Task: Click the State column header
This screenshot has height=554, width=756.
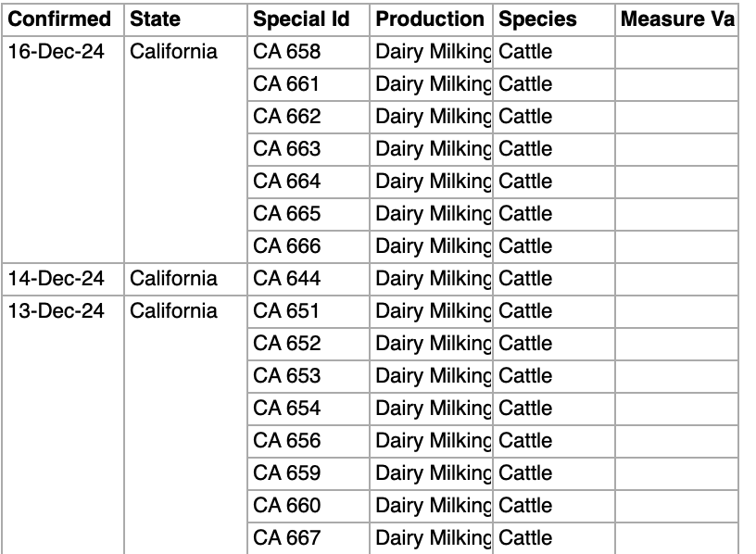Action: click(156, 19)
